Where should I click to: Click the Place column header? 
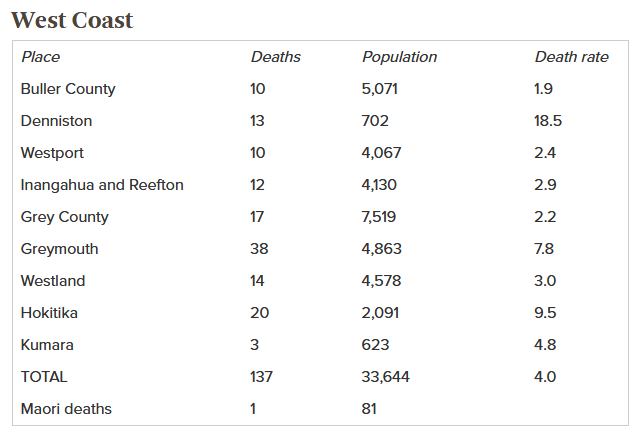pos(40,57)
